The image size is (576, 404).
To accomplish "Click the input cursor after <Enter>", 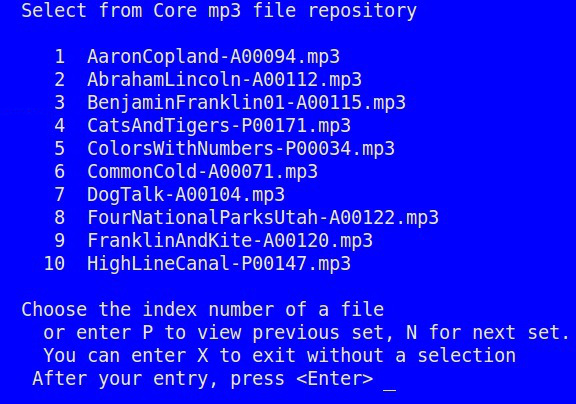I will click(x=389, y=386).
